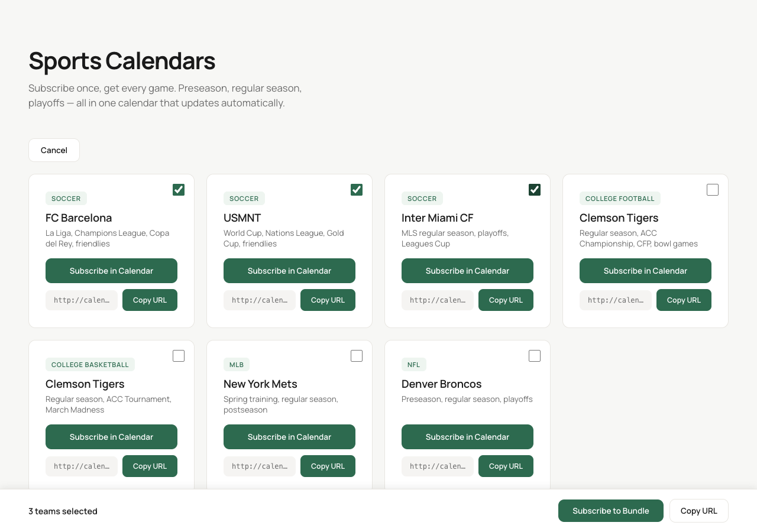Subscribe in Calendar for FC Barcelona

pos(111,271)
